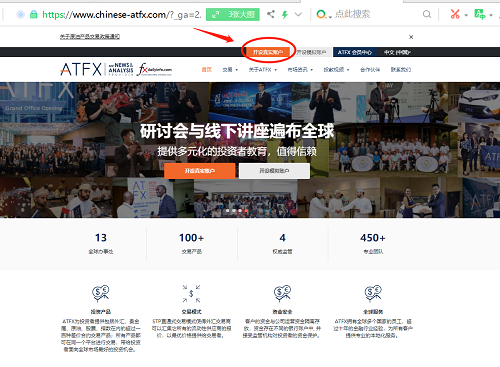Open the search engine selector arrow
The width and height of the screenshot is (500, 367).
coord(330,16)
